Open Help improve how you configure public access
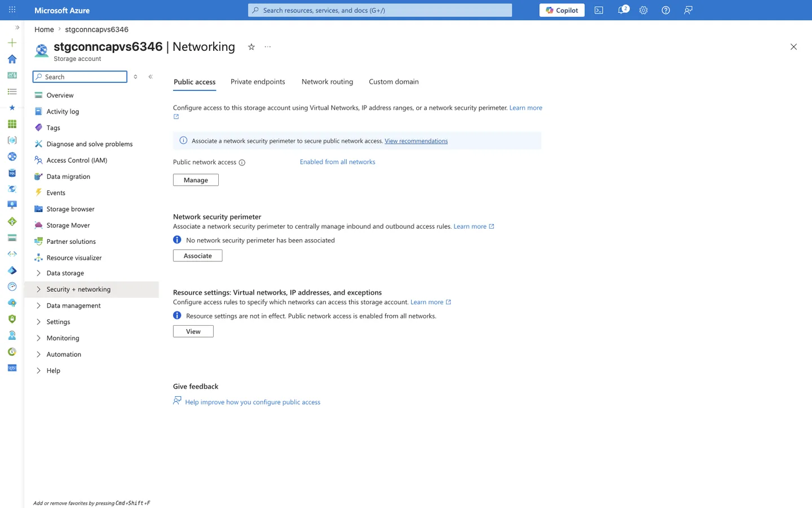 253,402
